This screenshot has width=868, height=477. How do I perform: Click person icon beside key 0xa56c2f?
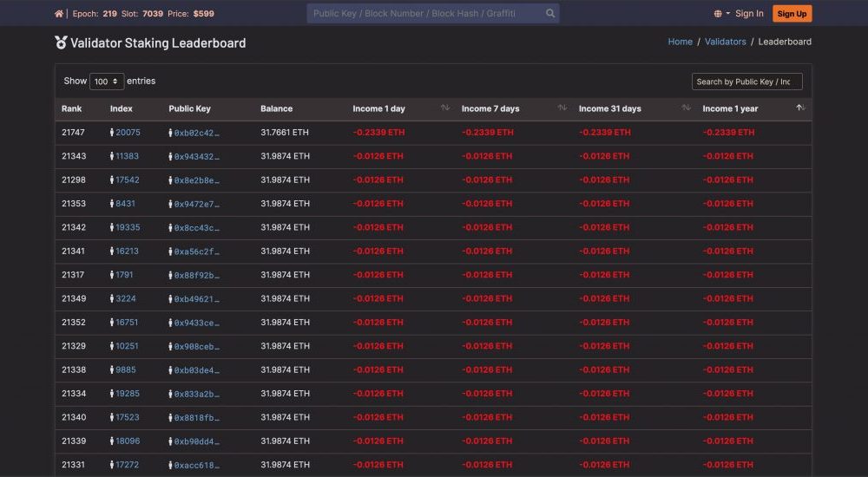point(170,252)
